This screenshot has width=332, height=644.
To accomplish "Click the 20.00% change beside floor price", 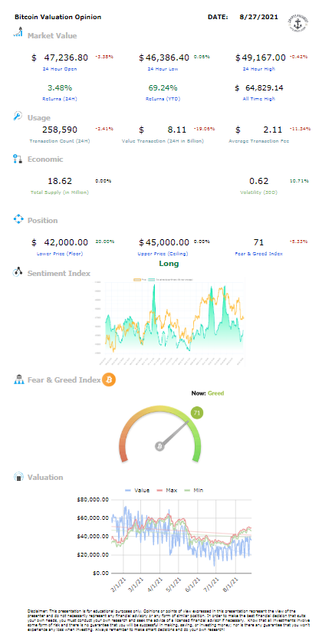I will [x=105, y=242].
